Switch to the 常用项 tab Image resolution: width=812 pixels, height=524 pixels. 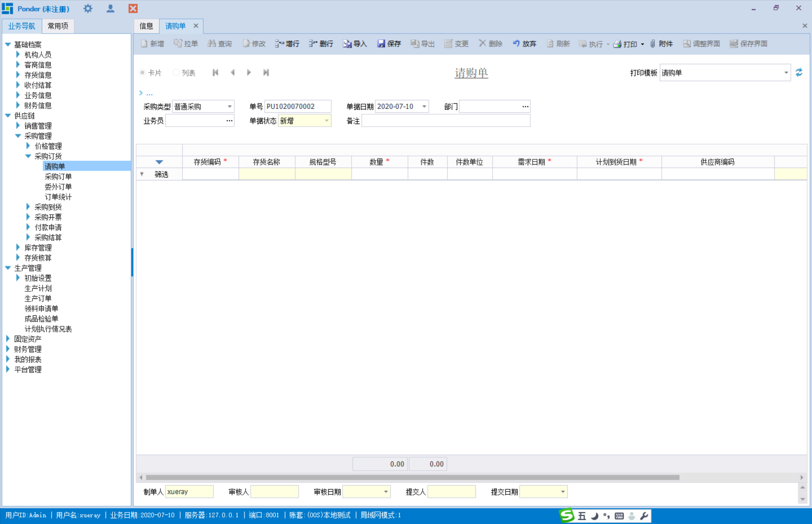tap(58, 26)
